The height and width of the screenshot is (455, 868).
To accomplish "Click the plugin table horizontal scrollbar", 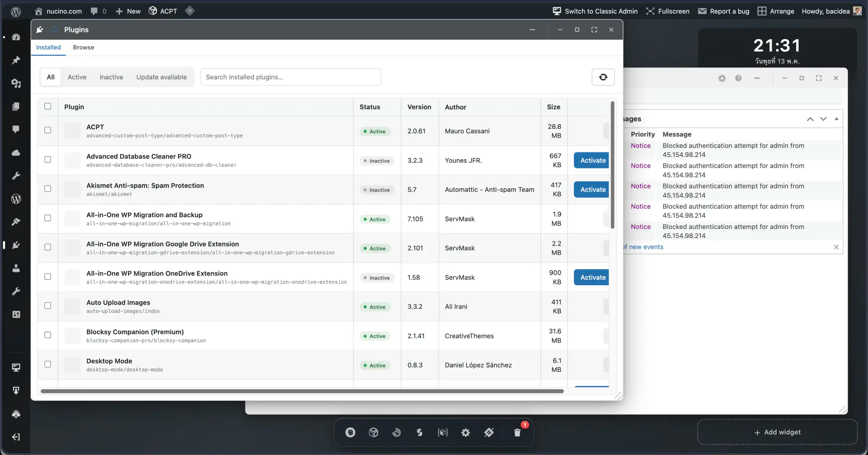I will pos(302,391).
